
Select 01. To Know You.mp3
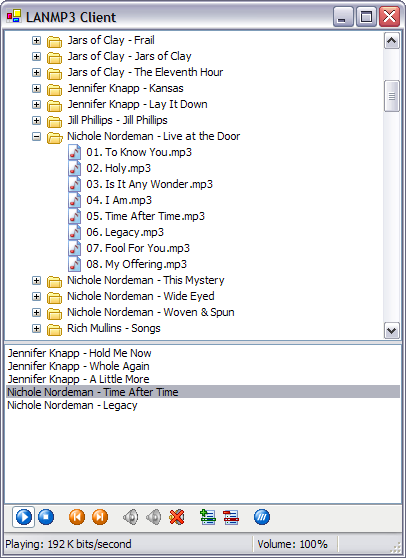(x=139, y=152)
